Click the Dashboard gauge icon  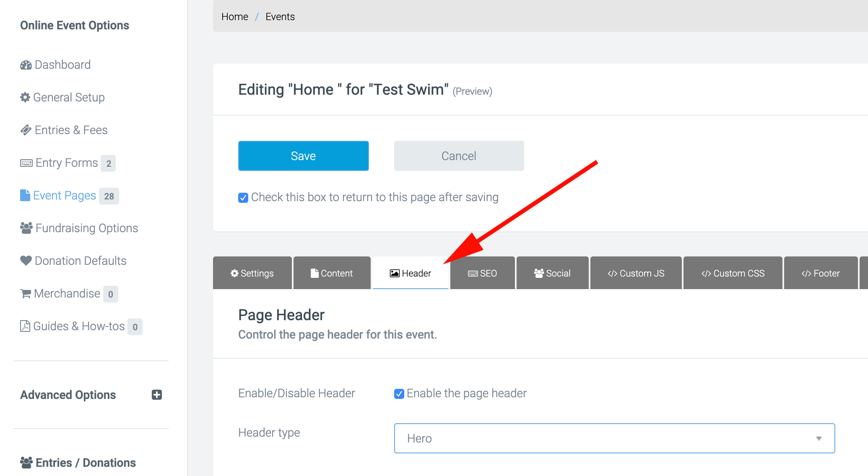pos(26,65)
